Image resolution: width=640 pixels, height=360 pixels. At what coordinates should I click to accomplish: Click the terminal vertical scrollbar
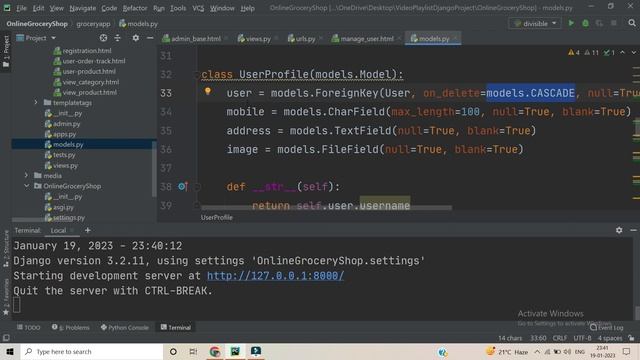click(x=637, y=312)
